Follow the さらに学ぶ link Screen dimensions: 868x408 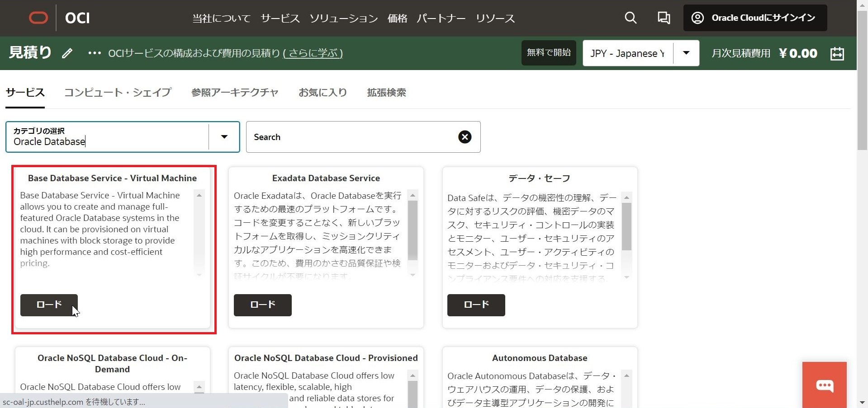pos(313,53)
